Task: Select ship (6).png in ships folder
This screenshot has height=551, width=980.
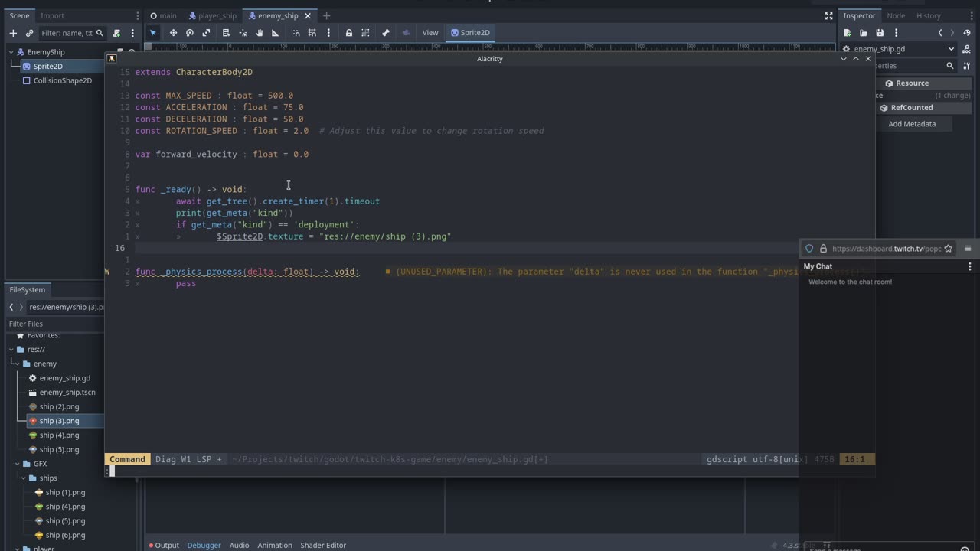Action: (65, 535)
